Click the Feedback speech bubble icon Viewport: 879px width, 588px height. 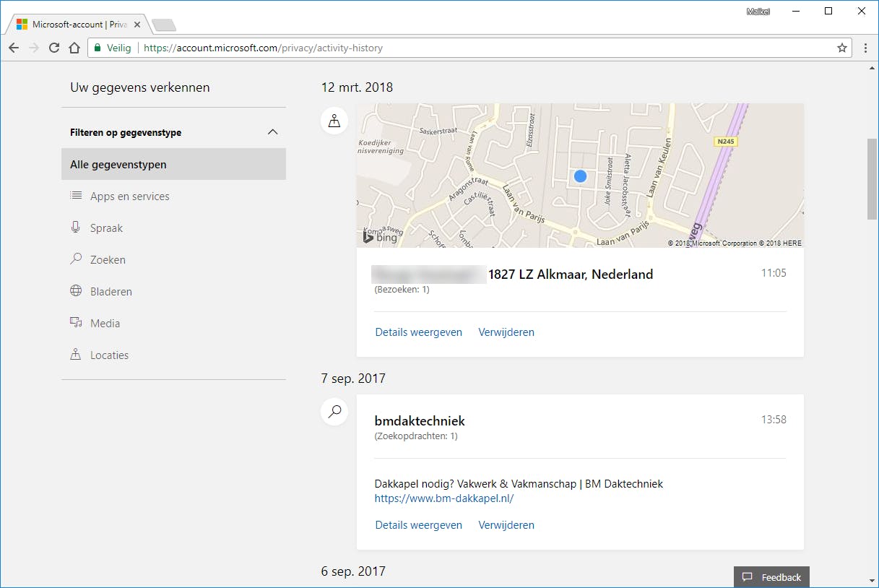tap(748, 577)
